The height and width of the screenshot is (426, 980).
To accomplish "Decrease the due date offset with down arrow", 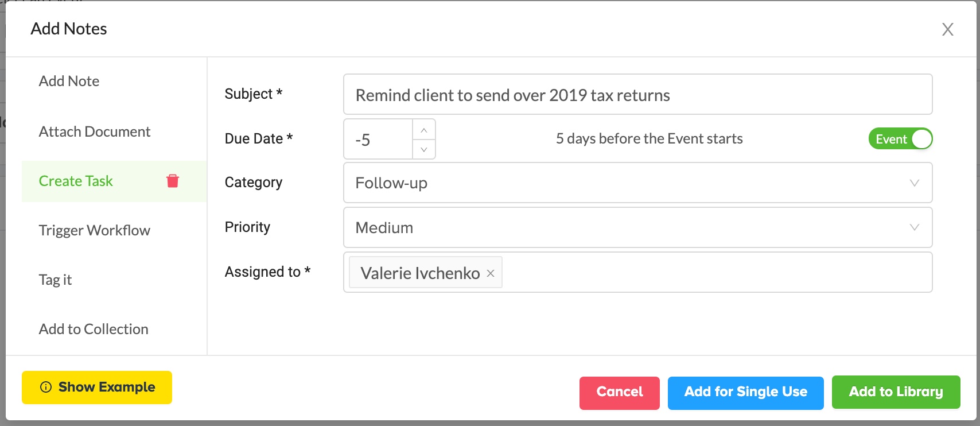I will click(424, 149).
